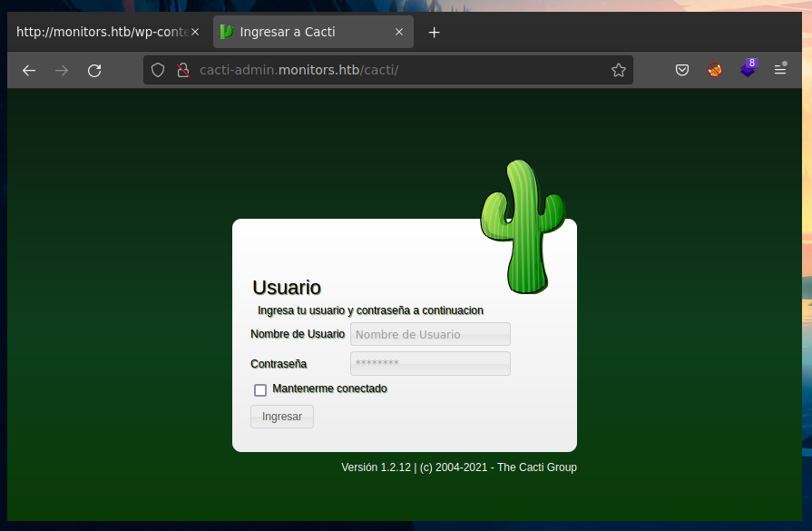
Task: Close the Ingresar a Cacti tab
Action: (399, 32)
